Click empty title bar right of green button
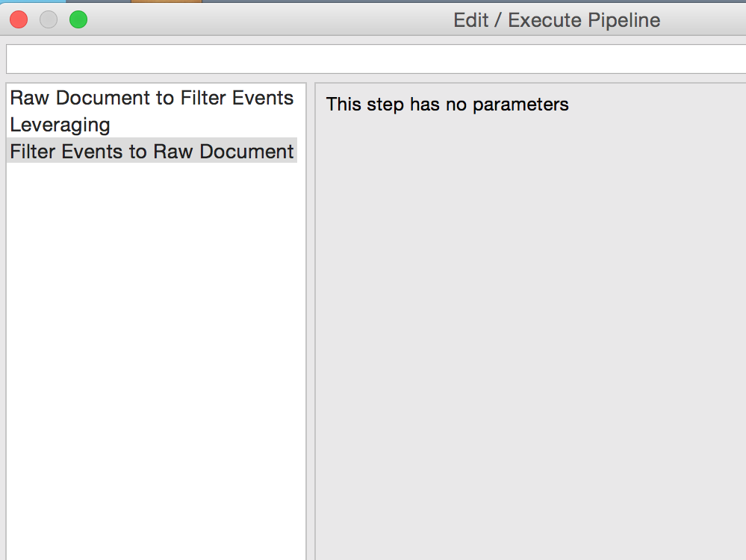 click(261, 20)
